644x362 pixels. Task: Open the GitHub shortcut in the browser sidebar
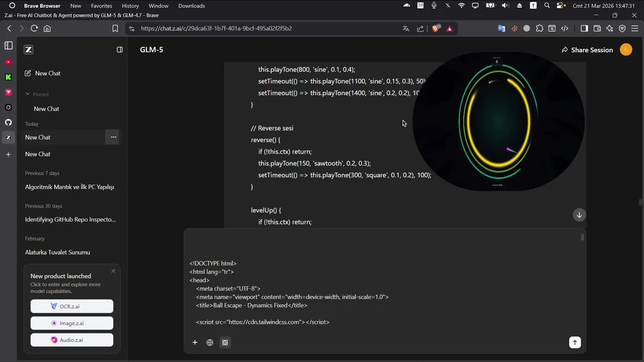point(8,122)
